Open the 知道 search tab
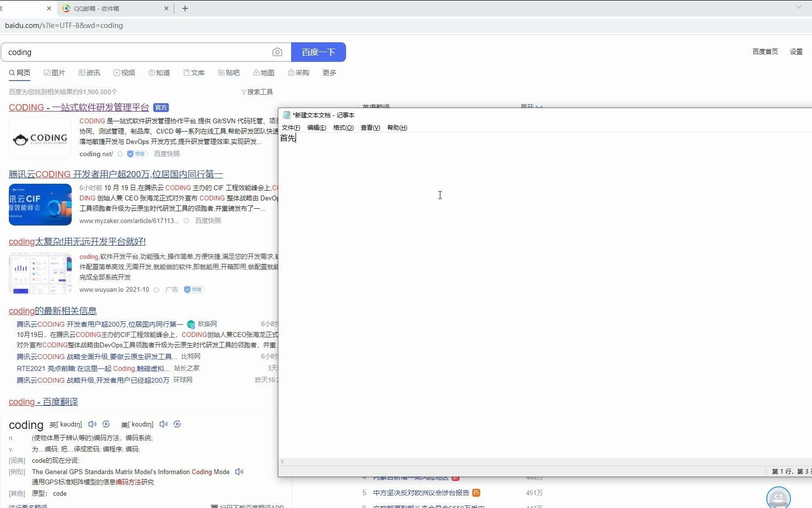This screenshot has height=508, width=812. [159, 73]
